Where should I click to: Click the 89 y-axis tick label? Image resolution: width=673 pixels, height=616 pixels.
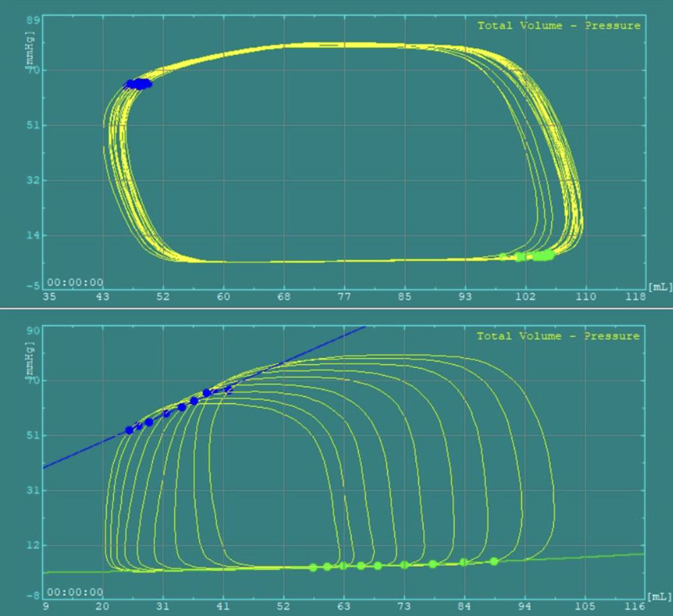[x=33, y=20]
